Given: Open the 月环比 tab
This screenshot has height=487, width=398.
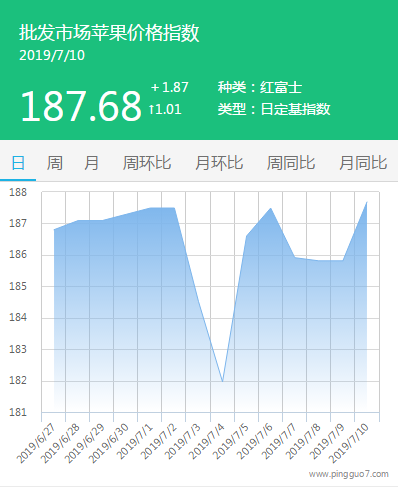Looking at the screenshot, I should pyautogui.click(x=219, y=163).
